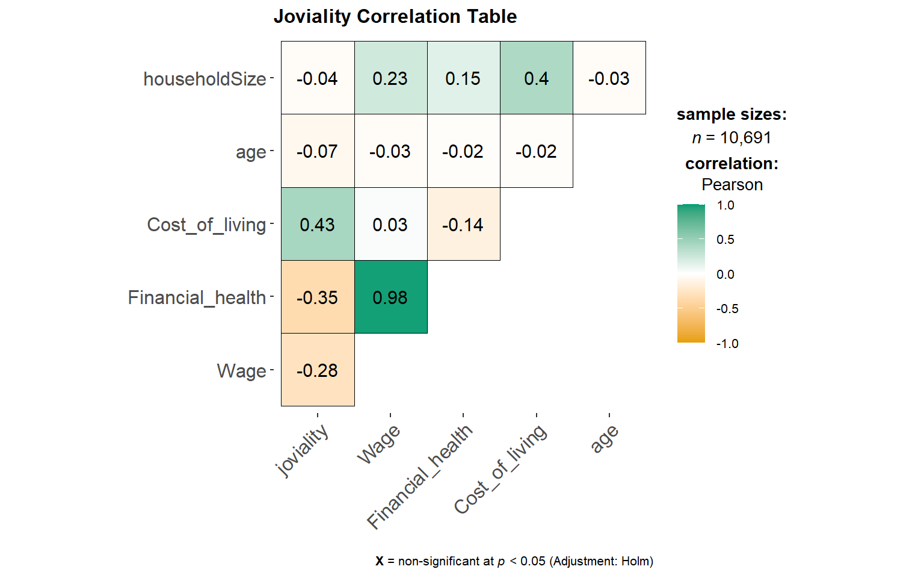Select the Pearson correlation legend label
The width and height of the screenshot is (924, 578).
coord(732,185)
